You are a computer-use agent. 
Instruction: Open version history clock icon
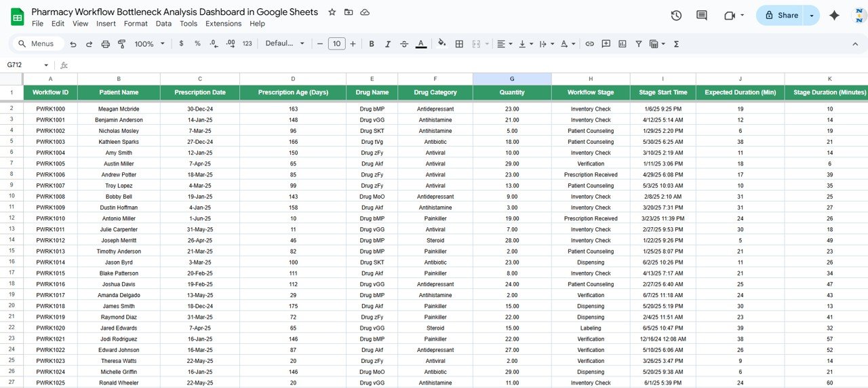click(676, 16)
